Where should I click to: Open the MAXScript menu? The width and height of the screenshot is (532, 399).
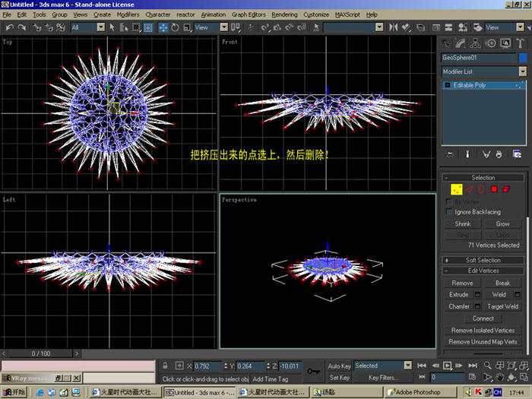[x=347, y=14]
